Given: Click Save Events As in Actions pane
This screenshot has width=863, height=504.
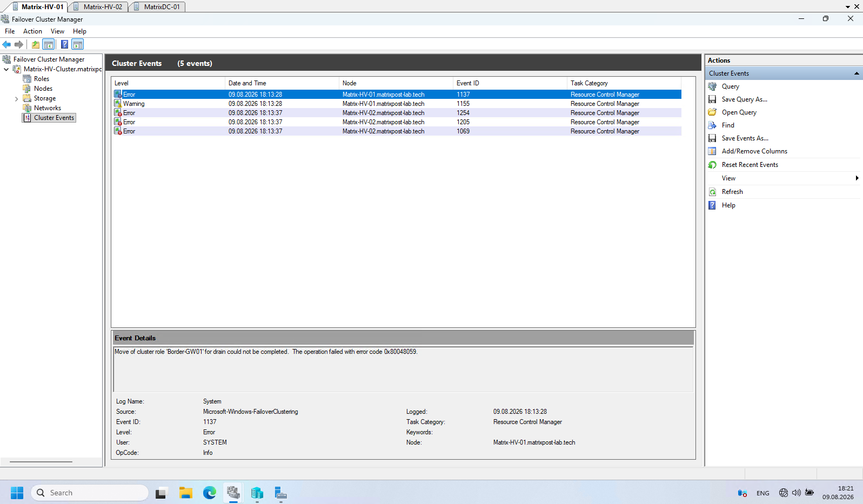Looking at the screenshot, I should (x=745, y=138).
